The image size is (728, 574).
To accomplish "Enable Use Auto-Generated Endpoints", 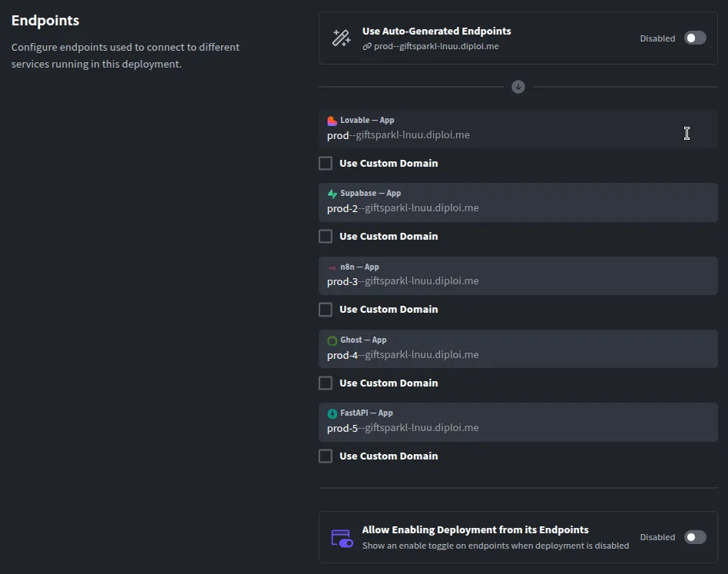I will pyautogui.click(x=695, y=38).
